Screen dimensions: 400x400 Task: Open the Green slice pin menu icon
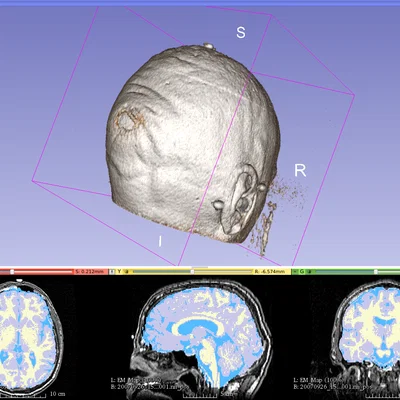point(295,272)
